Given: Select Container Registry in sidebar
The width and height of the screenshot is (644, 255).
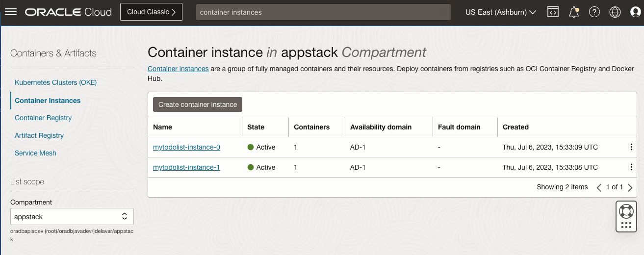Looking at the screenshot, I should (43, 118).
